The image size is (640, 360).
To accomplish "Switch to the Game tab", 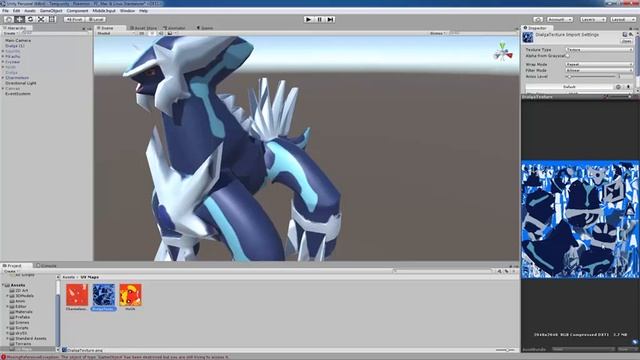I will (205, 28).
